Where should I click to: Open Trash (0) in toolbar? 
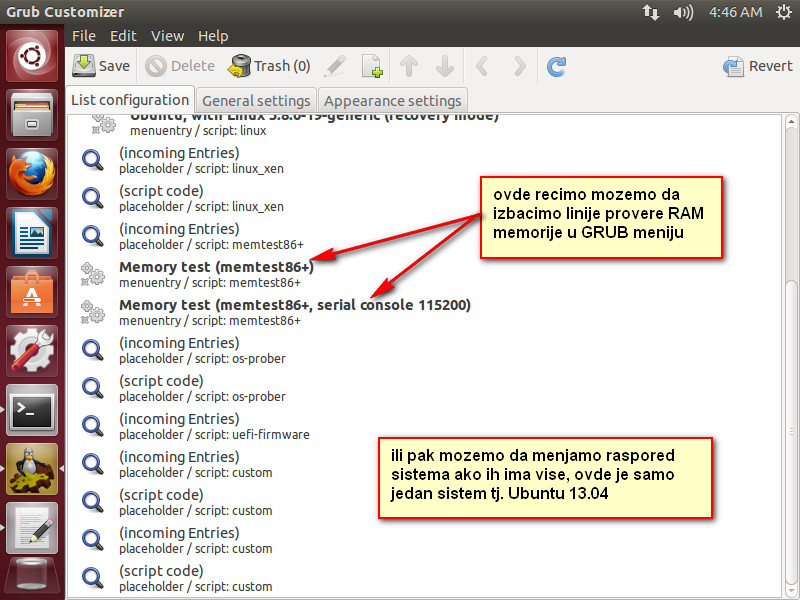point(269,66)
